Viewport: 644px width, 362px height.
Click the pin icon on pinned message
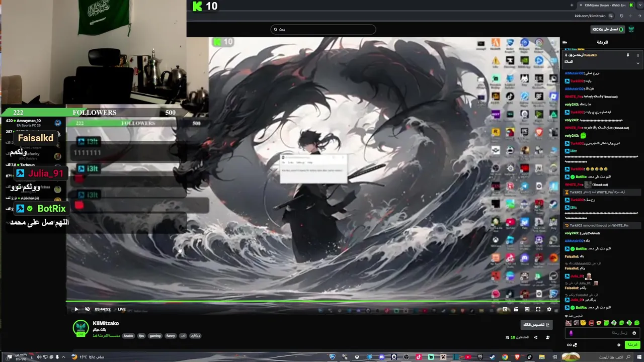tap(628, 55)
